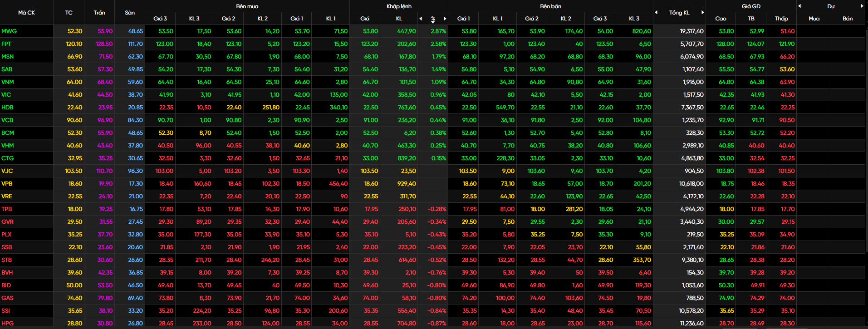The image size is (868, 329).
Task: Open the CTG stock symbol
Action: (x=7, y=158)
